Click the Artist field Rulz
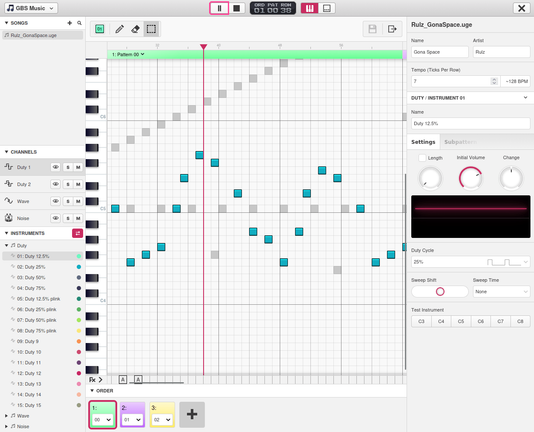 click(501, 52)
